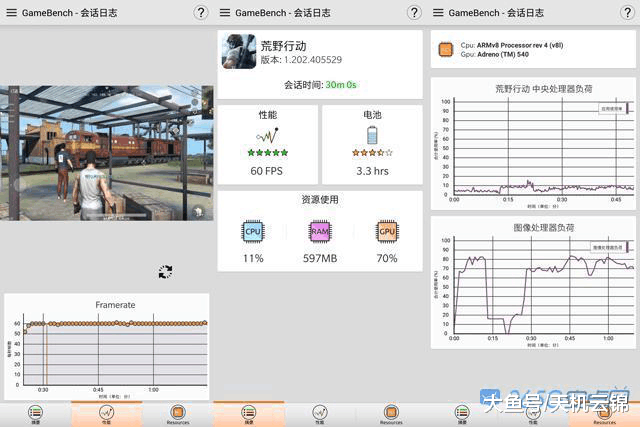Tap the GPU usage icon
Screen dimensions: 640x427
coord(385,230)
